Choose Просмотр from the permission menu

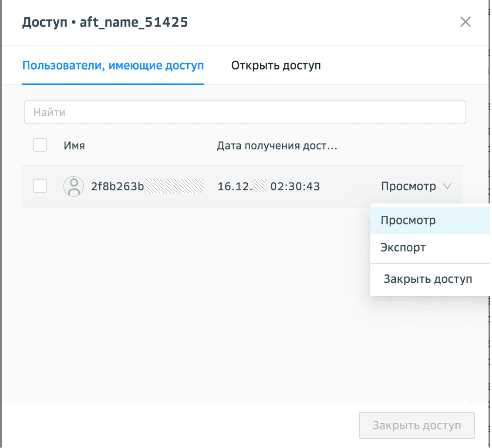(408, 221)
